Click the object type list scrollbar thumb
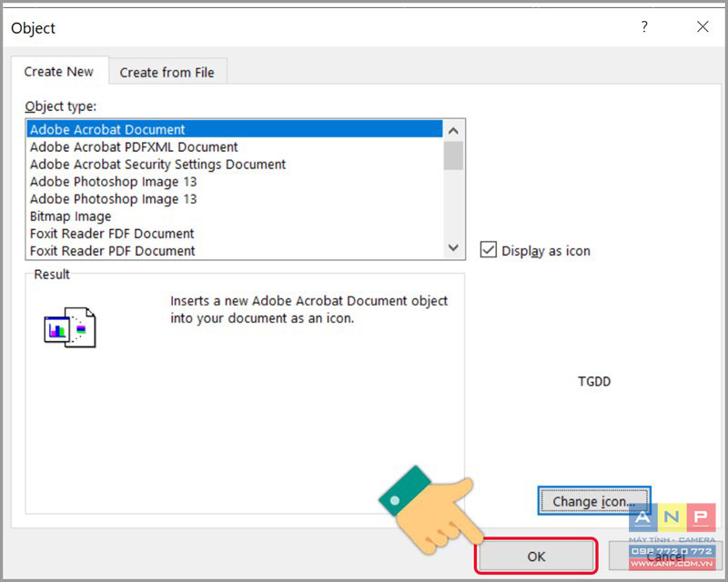Screen dimensions: 728x582 453,156
